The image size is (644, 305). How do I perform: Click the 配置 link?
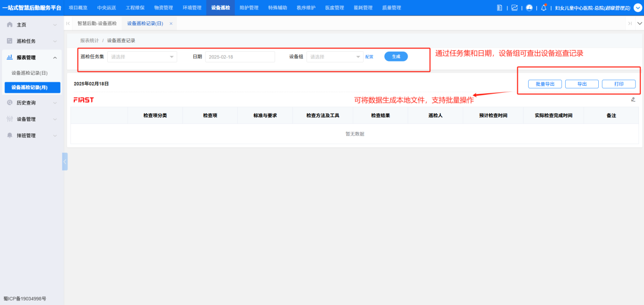[x=369, y=57]
